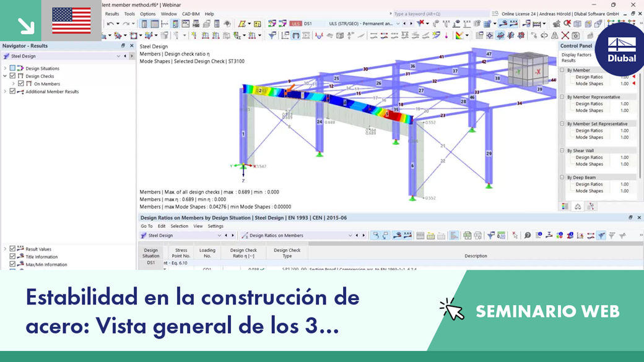
Task: Open the Help menu
Action: pos(209,14)
